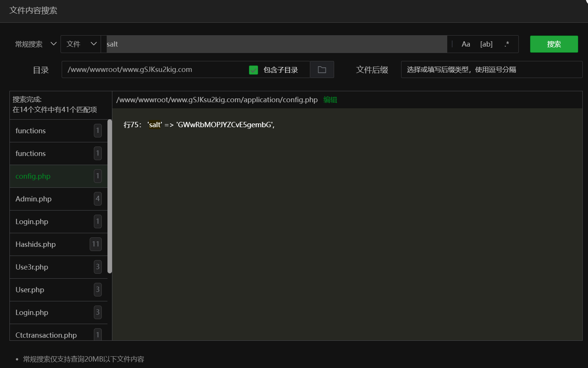
Task: Focus the salt search keyword field
Action: pyautogui.click(x=276, y=44)
